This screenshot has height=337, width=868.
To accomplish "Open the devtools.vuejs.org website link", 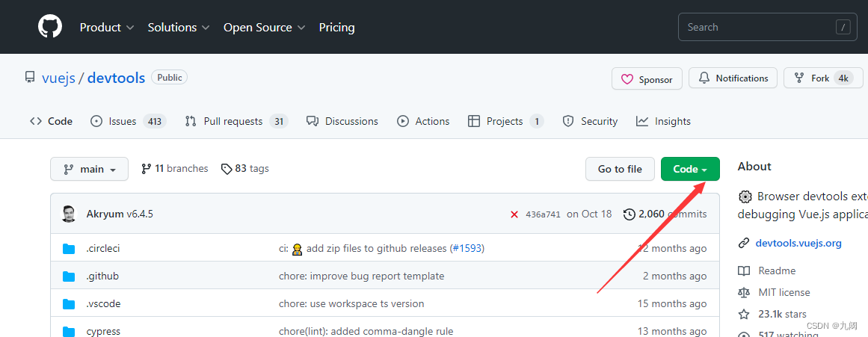I will [x=798, y=243].
